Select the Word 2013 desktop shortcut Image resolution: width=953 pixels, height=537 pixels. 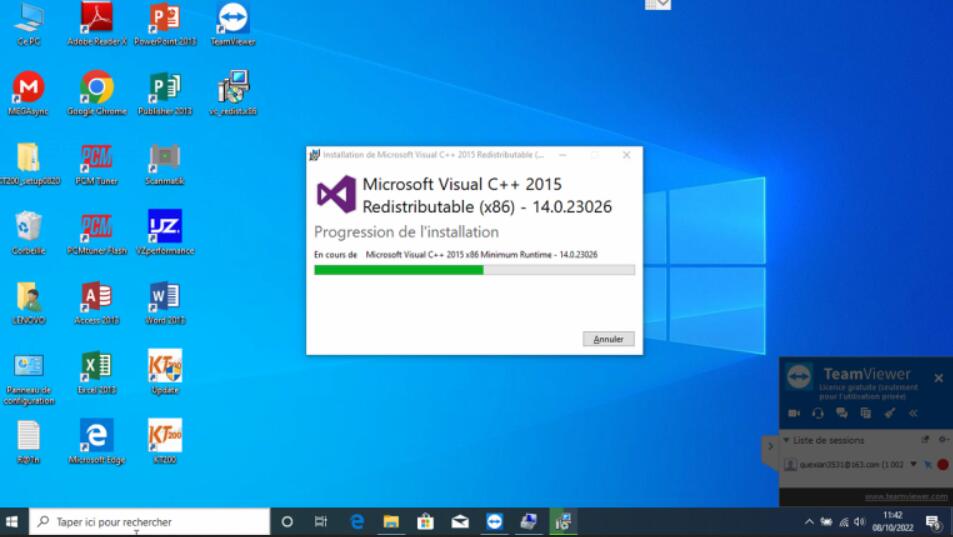[165, 303]
